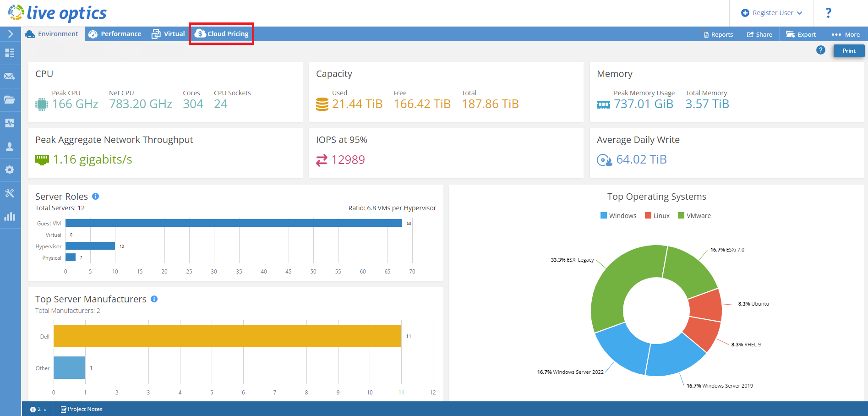
Task: Toggle the VMware legend item in chart
Action: [x=694, y=216]
